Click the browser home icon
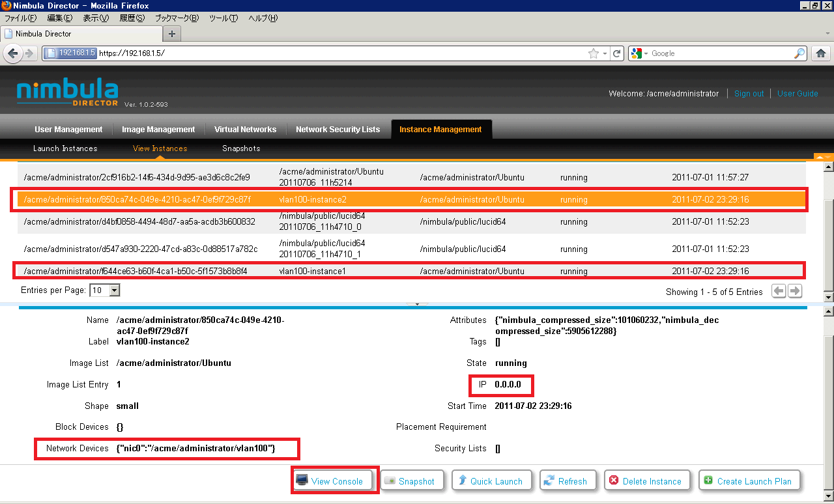 [821, 53]
